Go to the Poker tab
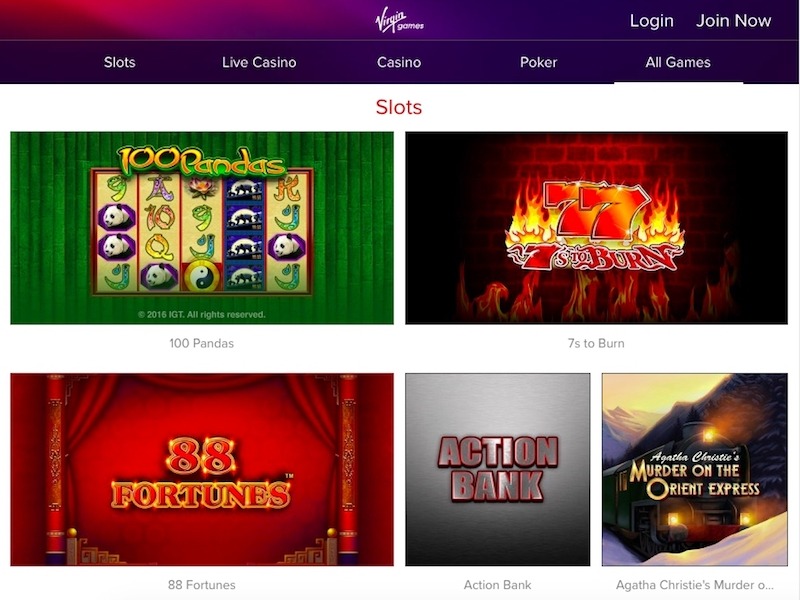This screenshot has height=600, width=800. click(x=538, y=62)
